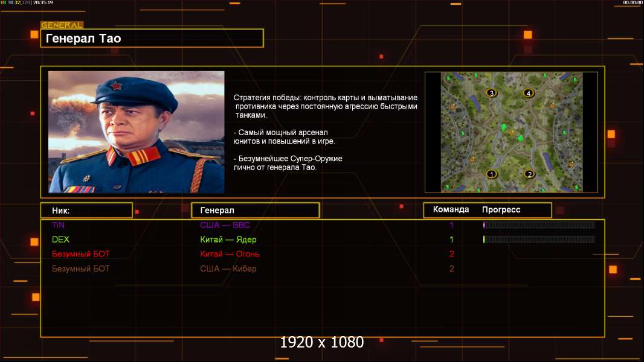Click the США — Кибер general entry

(x=228, y=268)
